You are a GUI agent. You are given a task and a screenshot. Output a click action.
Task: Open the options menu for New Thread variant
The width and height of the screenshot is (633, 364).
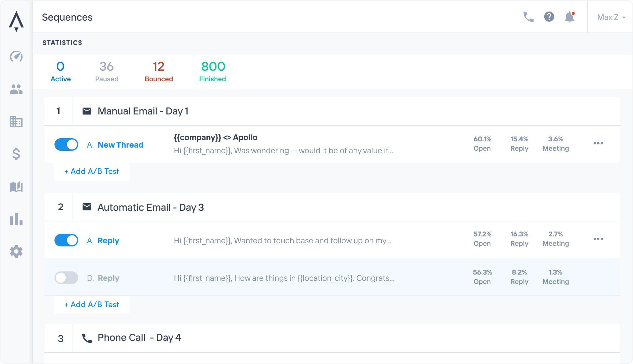click(x=598, y=143)
